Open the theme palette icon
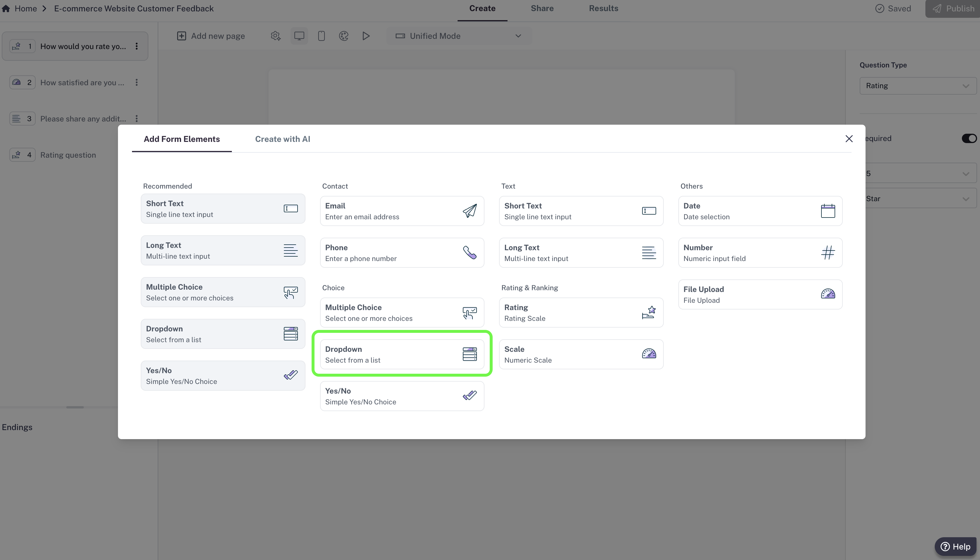The width and height of the screenshot is (980, 560). (x=343, y=36)
